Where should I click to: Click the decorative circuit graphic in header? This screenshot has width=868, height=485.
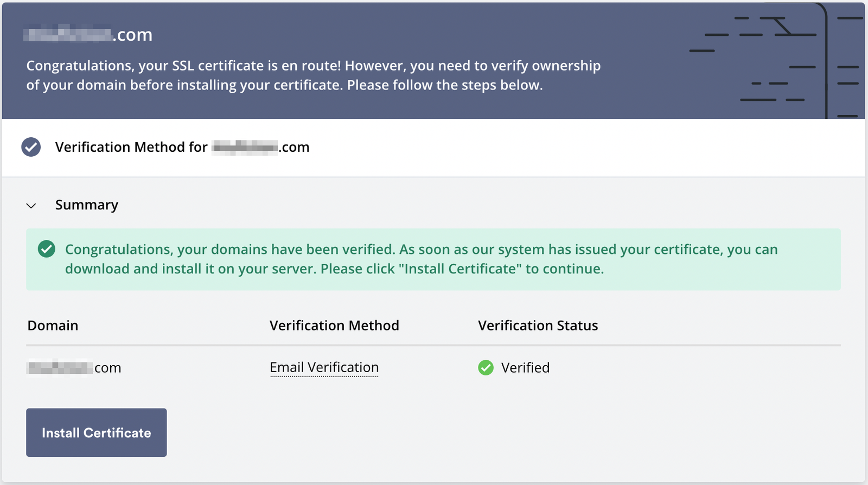tap(776, 60)
